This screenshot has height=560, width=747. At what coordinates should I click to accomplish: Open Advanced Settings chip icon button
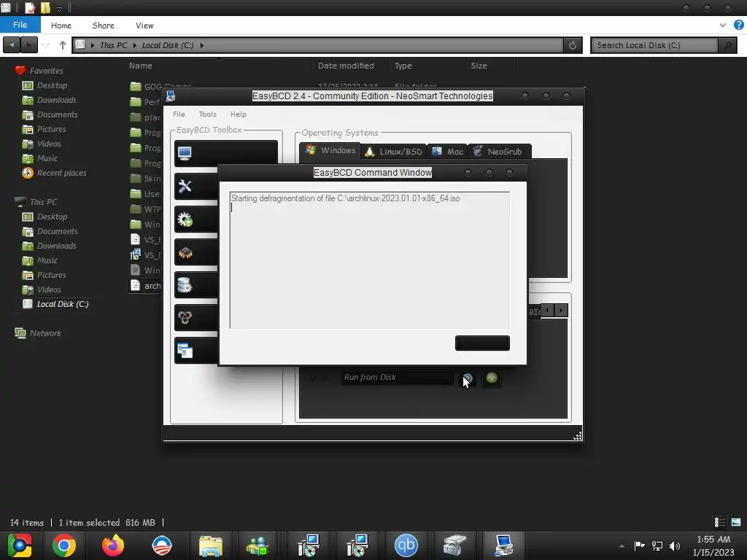[196, 252]
